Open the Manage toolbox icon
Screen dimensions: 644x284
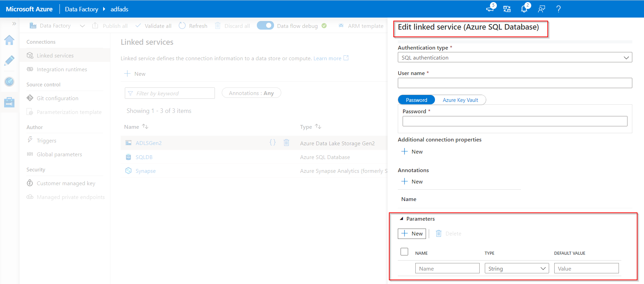(9, 102)
